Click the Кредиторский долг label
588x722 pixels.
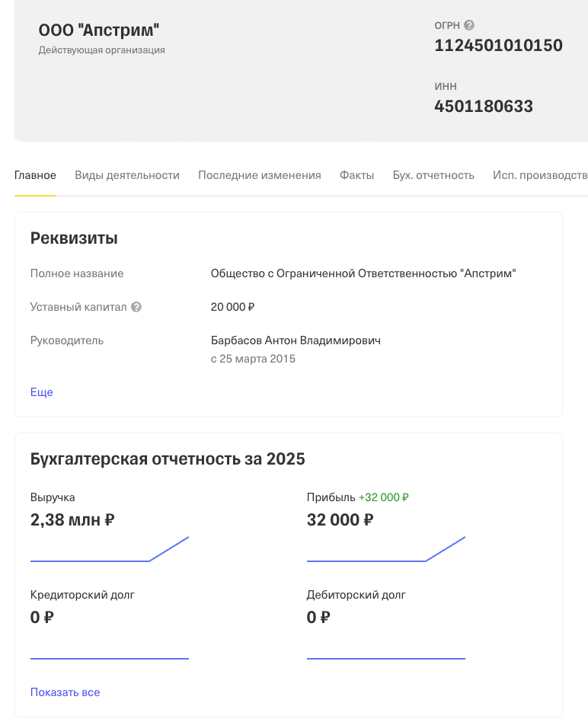82,595
